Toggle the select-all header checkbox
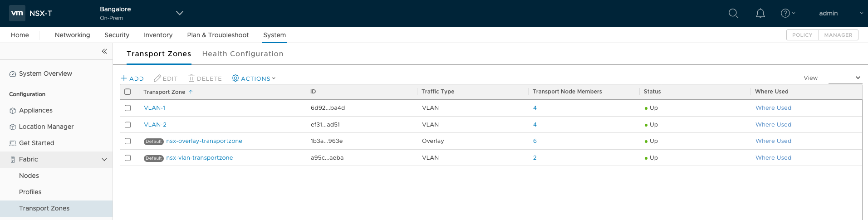The height and width of the screenshot is (220, 868). click(128, 92)
